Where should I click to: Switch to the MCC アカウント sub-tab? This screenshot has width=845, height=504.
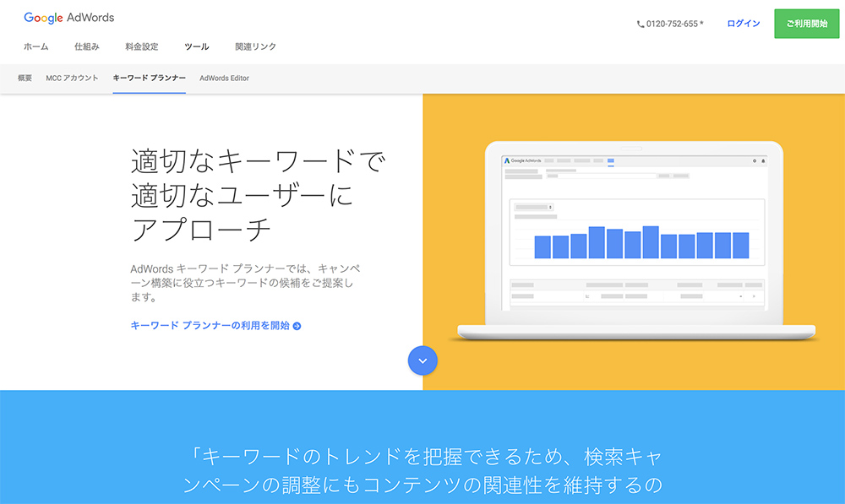click(x=72, y=78)
